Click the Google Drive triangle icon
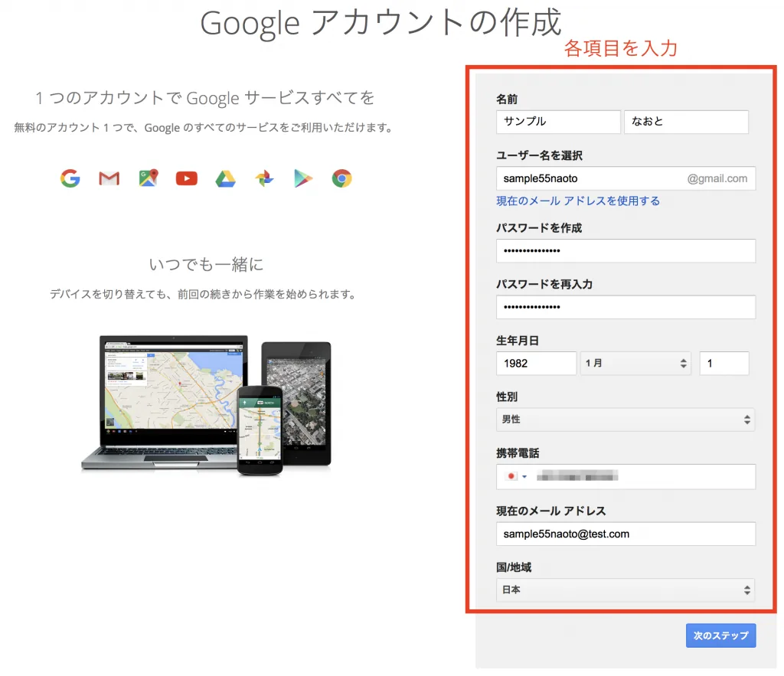Screen dimensions: 784x676 point(226,178)
